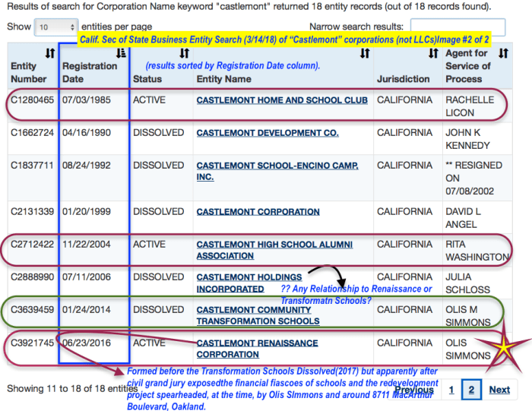Sort by Jurisdiction column arrows

click(433, 53)
